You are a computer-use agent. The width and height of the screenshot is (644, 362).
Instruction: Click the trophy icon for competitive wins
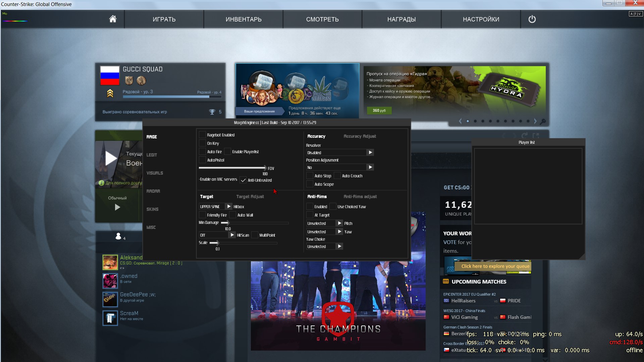pyautogui.click(x=212, y=112)
